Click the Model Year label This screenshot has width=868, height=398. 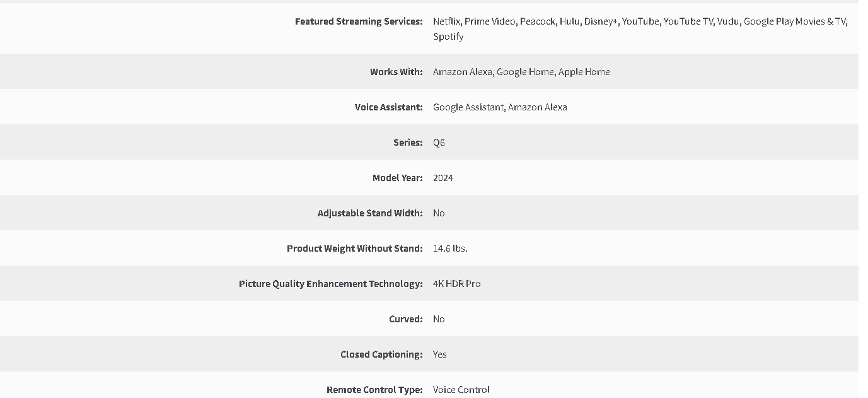398,178
